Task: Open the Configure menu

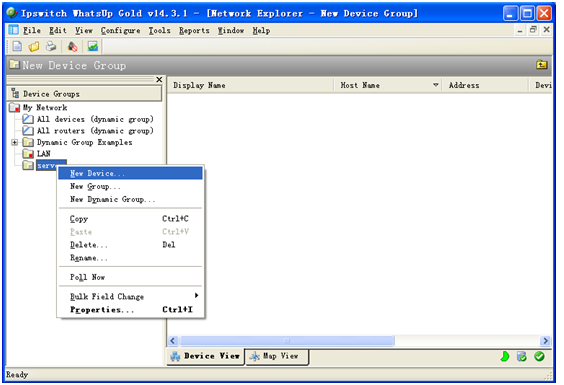Action: click(120, 31)
